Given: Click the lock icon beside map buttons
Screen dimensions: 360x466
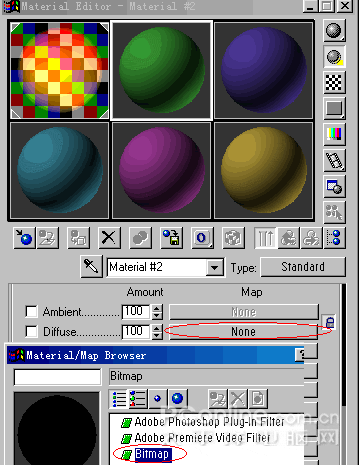Looking at the screenshot, I should pos(329,323).
